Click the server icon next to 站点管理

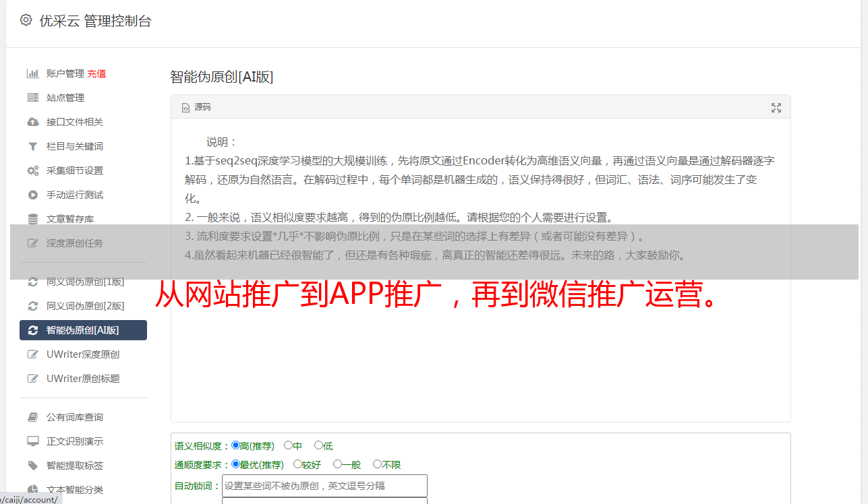(32, 98)
